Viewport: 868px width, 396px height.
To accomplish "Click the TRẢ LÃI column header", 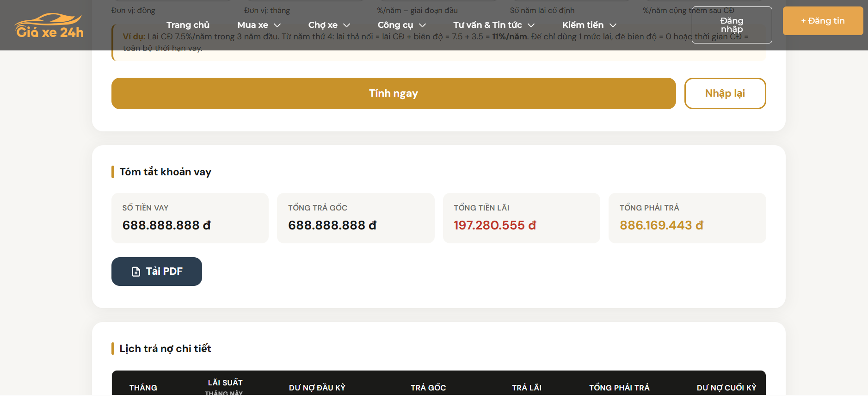I will point(527,388).
